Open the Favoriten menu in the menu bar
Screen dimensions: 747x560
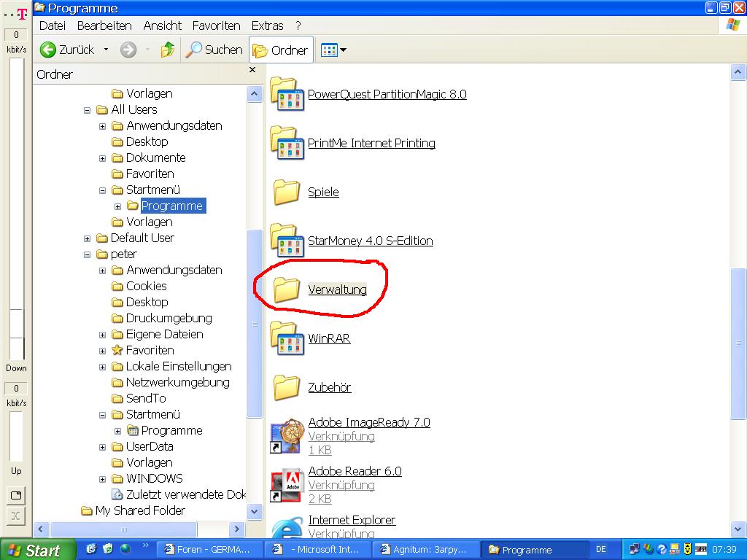tap(216, 26)
